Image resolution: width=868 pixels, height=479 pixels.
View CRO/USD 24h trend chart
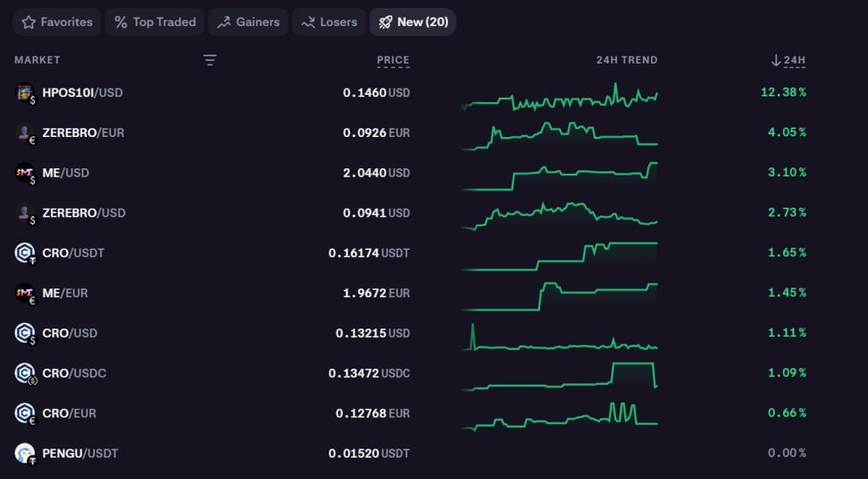pos(560,337)
